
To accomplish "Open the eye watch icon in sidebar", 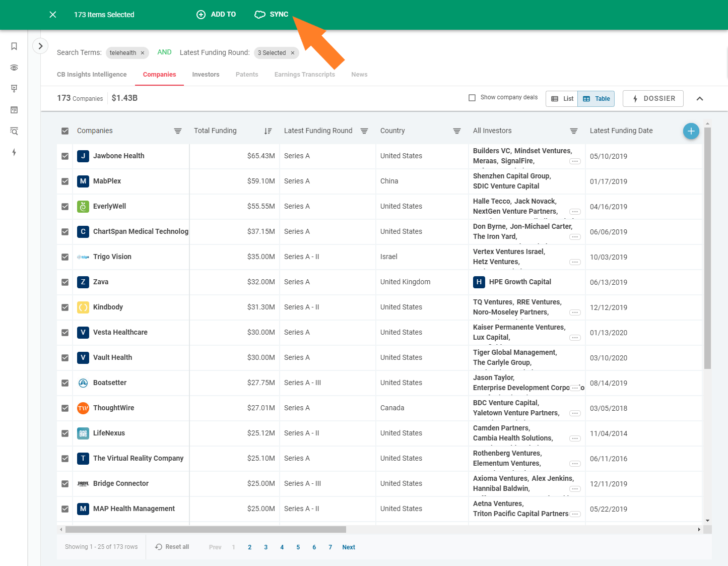I will pos(14,68).
